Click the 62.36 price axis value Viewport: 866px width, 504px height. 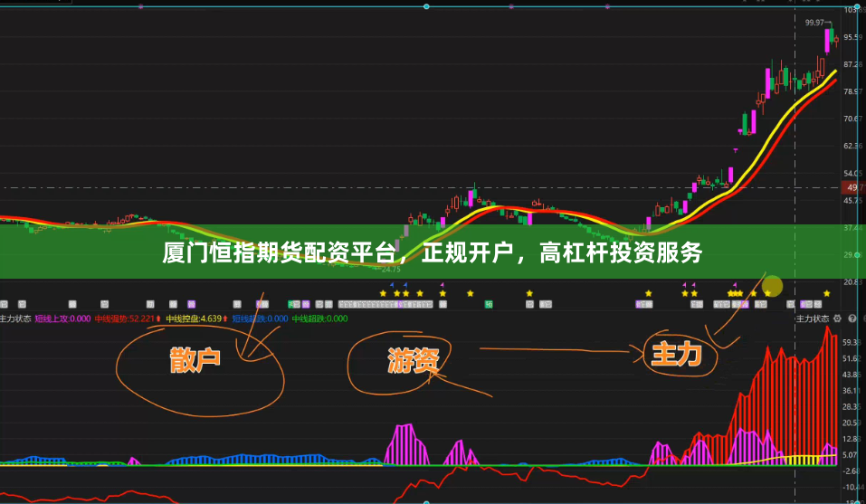853,147
